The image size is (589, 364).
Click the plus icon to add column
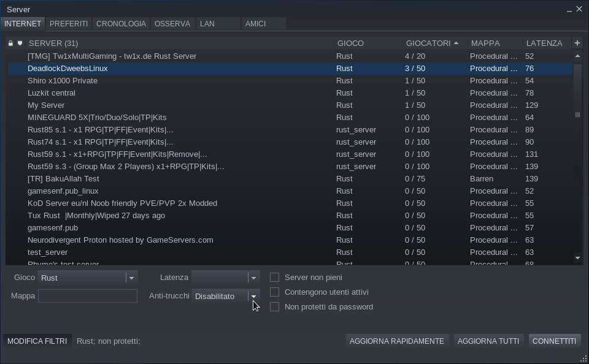(x=577, y=43)
